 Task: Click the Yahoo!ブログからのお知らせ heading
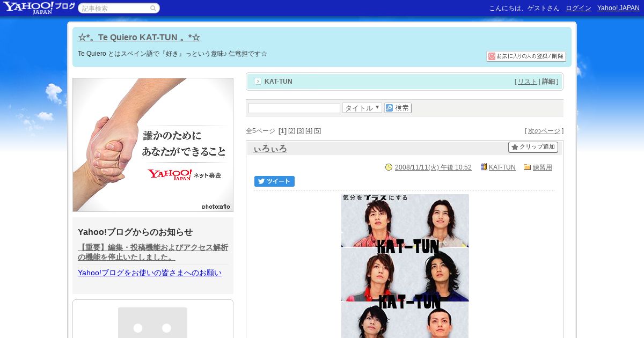pos(135,232)
